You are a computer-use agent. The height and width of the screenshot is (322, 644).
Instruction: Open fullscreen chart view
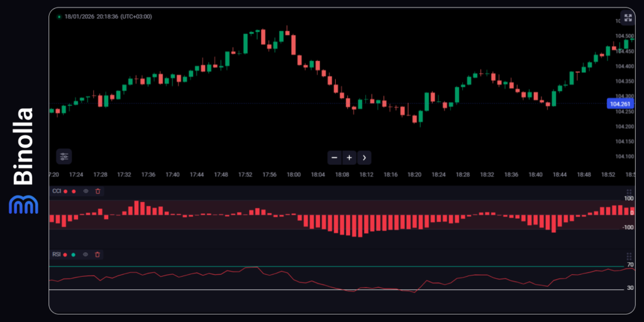(x=628, y=18)
